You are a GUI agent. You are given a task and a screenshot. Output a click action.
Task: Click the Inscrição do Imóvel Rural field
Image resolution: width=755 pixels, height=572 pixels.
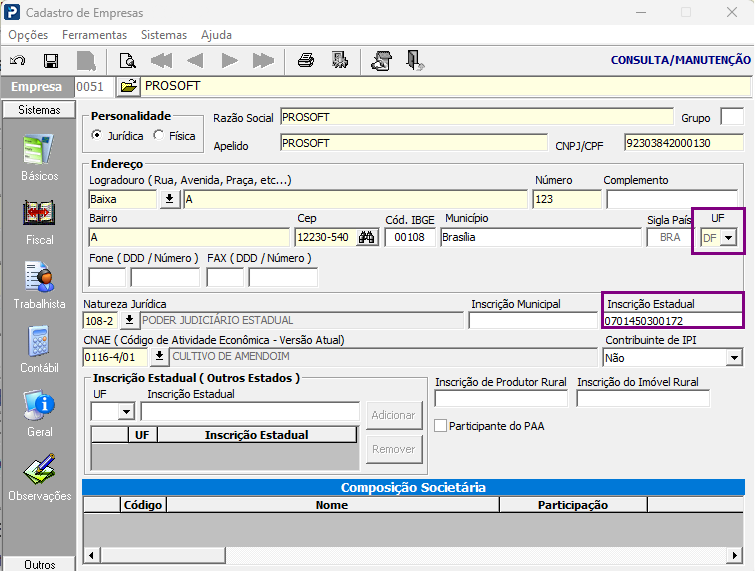[x=643, y=399]
